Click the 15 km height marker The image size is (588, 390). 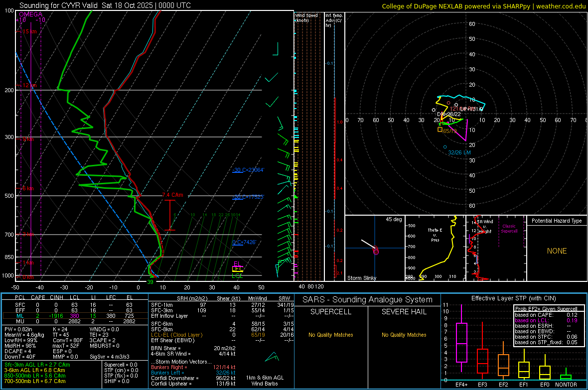29,31
